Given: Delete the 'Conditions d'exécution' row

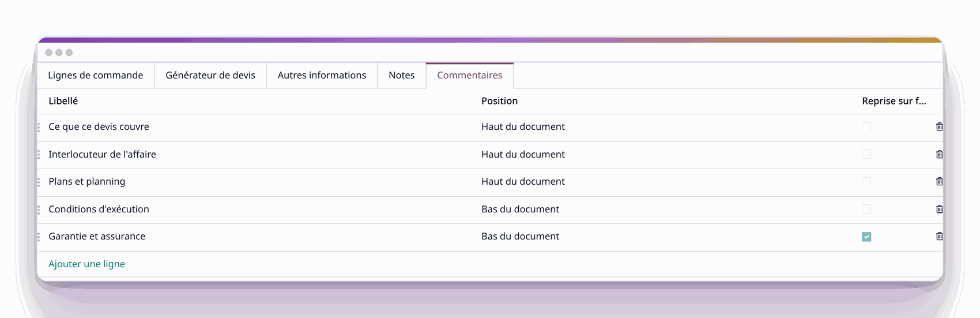Looking at the screenshot, I should point(939,209).
